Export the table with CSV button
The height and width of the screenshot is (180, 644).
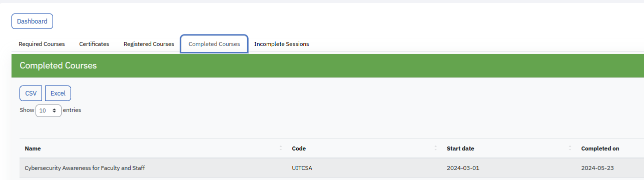coord(31,93)
